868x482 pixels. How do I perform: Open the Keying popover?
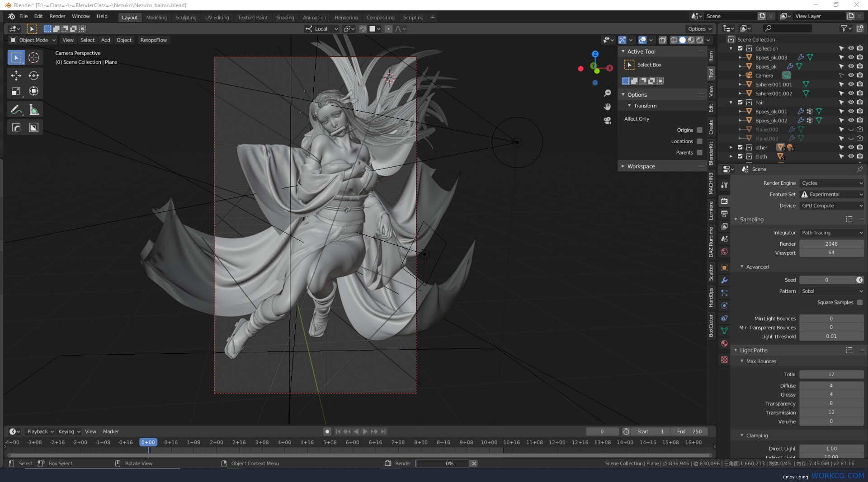69,432
